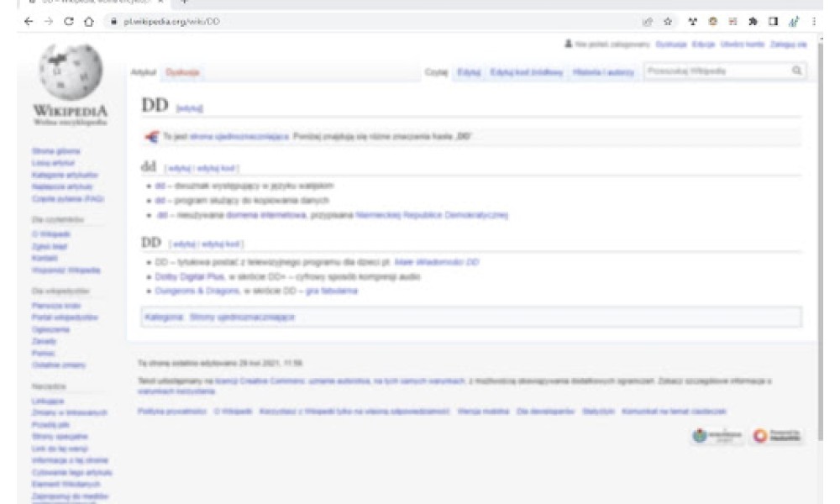Click the Powered by MediaWiki badge
The width and height of the screenshot is (840, 504).
[776, 436]
